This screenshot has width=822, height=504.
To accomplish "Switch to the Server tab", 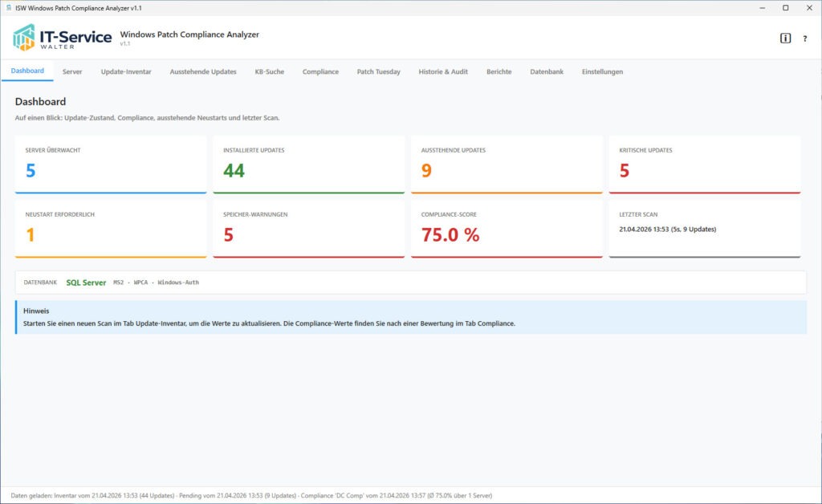I will pyautogui.click(x=72, y=71).
